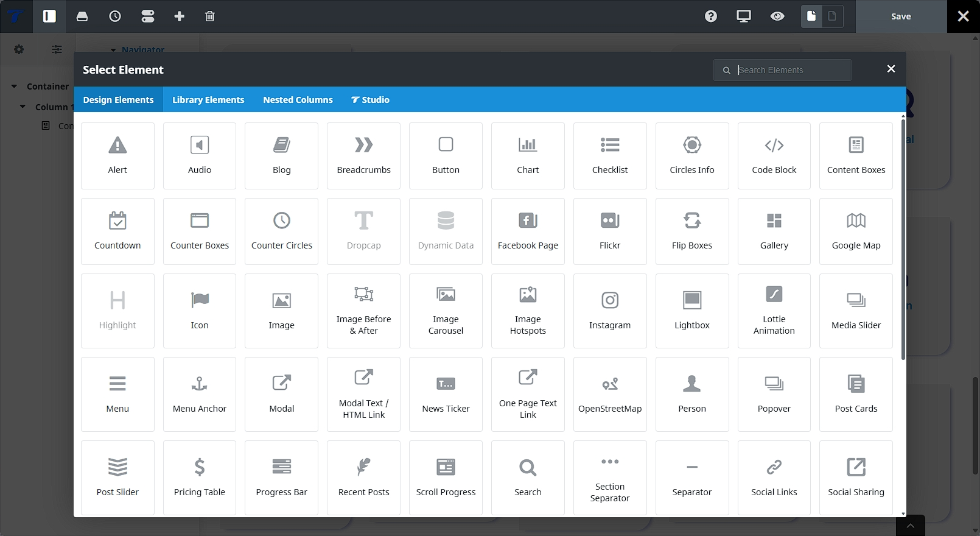Click the trash icon in top toolbar
This screenshot has width=980, height=536.
(x=210, y=16)
